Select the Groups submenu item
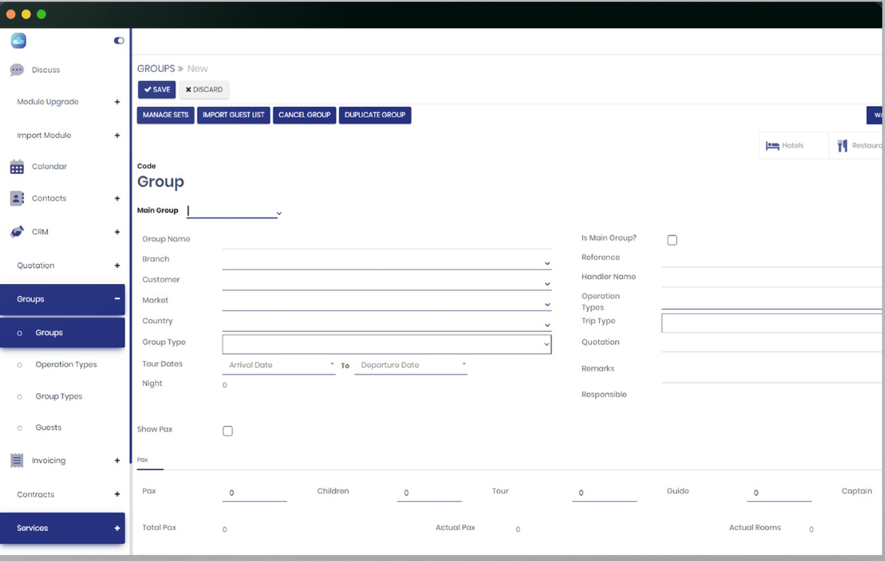 [62, 332]
